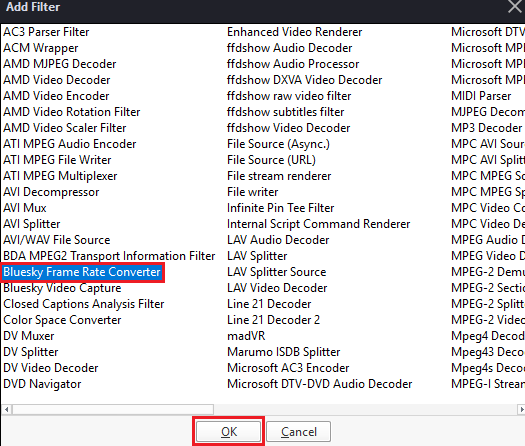Choose Closed Captions Analysis Filter
525x446 pixels.
pyautogui.click(x=84, y=304)
